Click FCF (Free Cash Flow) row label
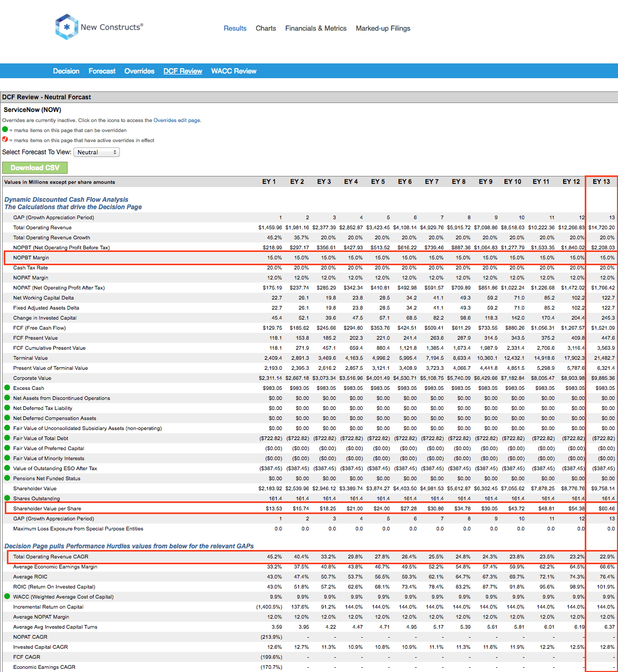Screen dimensions: 618x672 [40, 328]
